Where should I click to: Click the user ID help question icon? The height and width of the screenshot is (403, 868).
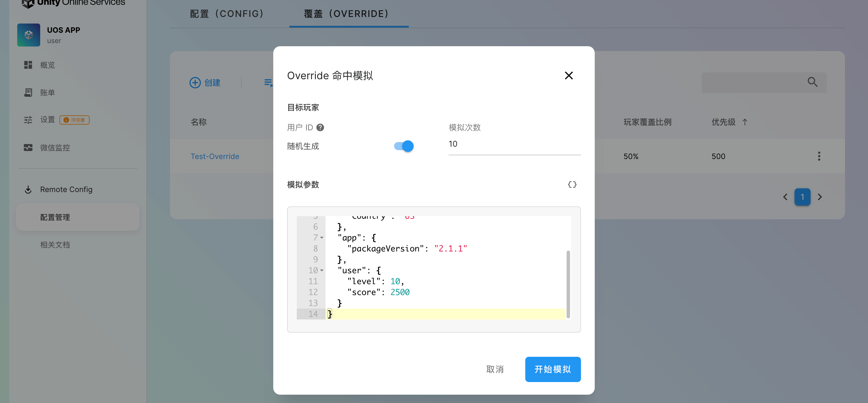click(x=320, y=127)
